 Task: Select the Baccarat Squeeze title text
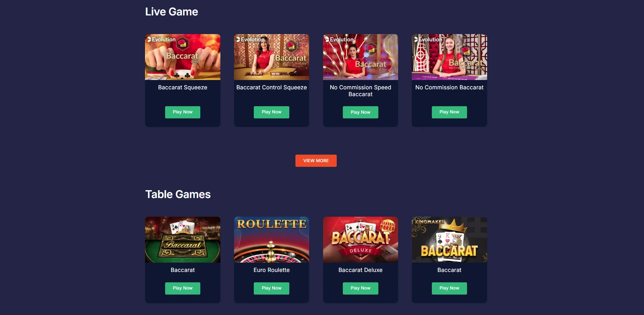[182, 88]
